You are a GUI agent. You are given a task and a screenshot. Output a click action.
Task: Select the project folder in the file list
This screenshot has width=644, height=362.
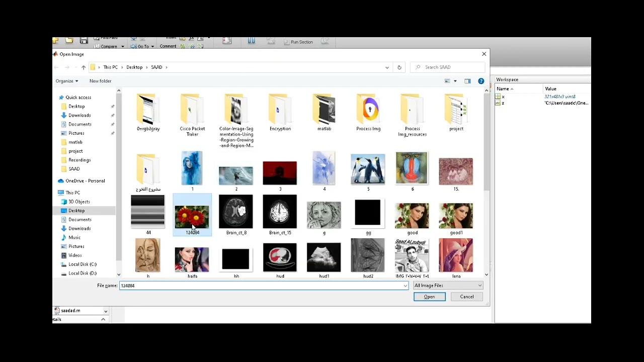(x=456, y=113)
